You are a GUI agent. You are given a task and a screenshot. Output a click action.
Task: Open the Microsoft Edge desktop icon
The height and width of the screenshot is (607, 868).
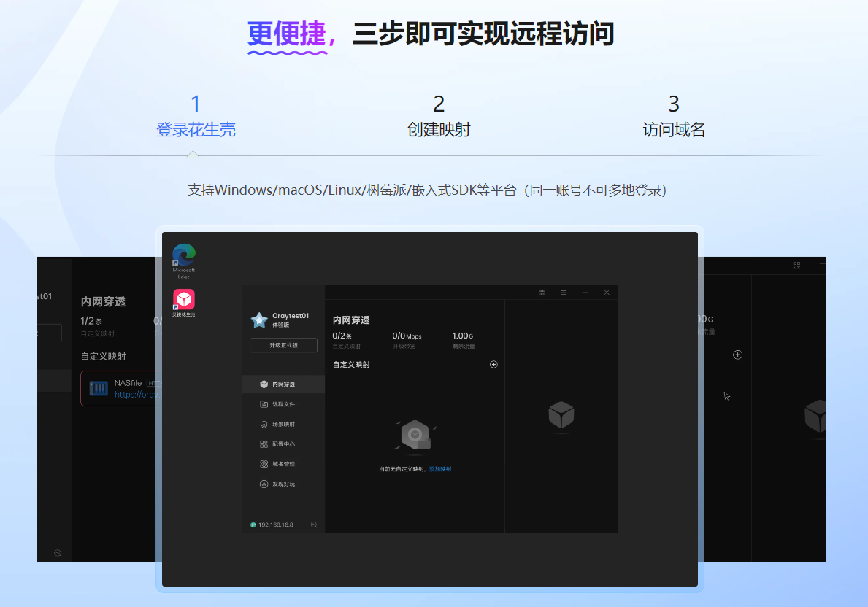184,260
